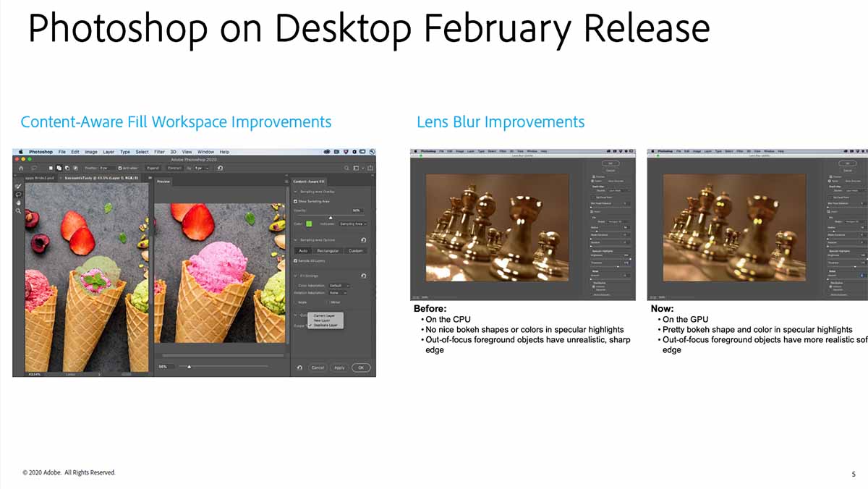Open the Window menu in Content-Aware Fill screenshot
The height and width of the screenshot is (489, 868).
tap(206, 152)
